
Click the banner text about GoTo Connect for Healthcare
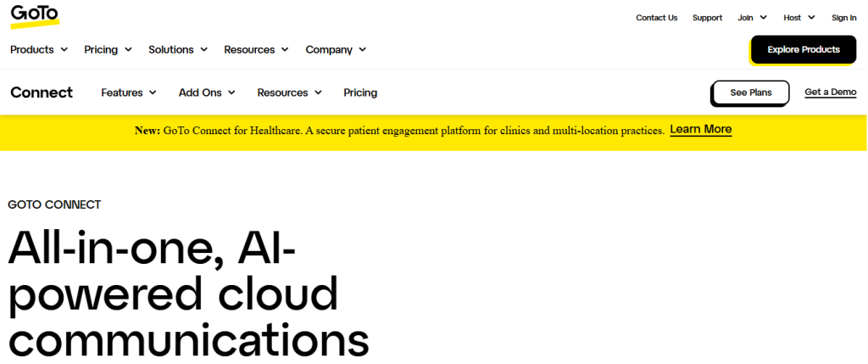[399, 131]
